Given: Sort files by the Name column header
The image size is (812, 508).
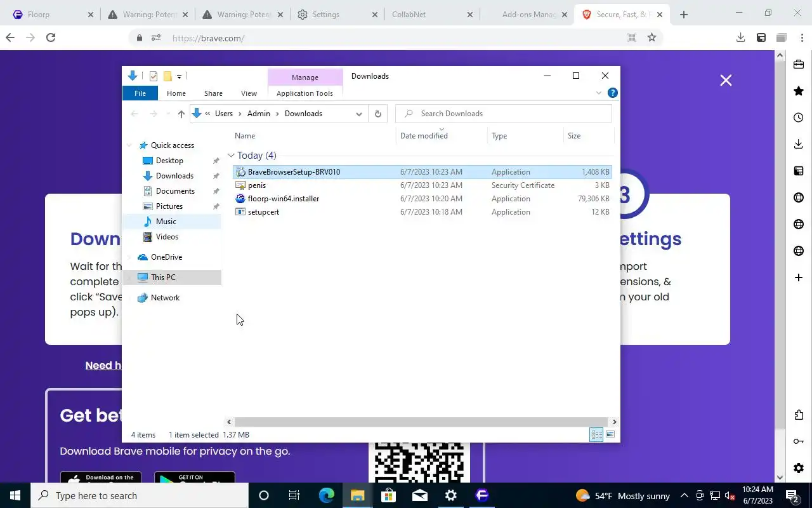Looking at the screenshot, I should pyautogui.click(x=312, y=136).
